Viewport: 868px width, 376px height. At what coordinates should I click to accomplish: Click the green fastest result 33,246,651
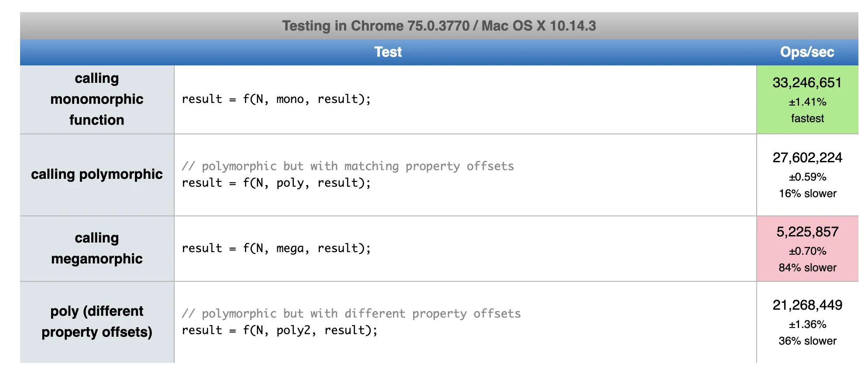(807, 83)
